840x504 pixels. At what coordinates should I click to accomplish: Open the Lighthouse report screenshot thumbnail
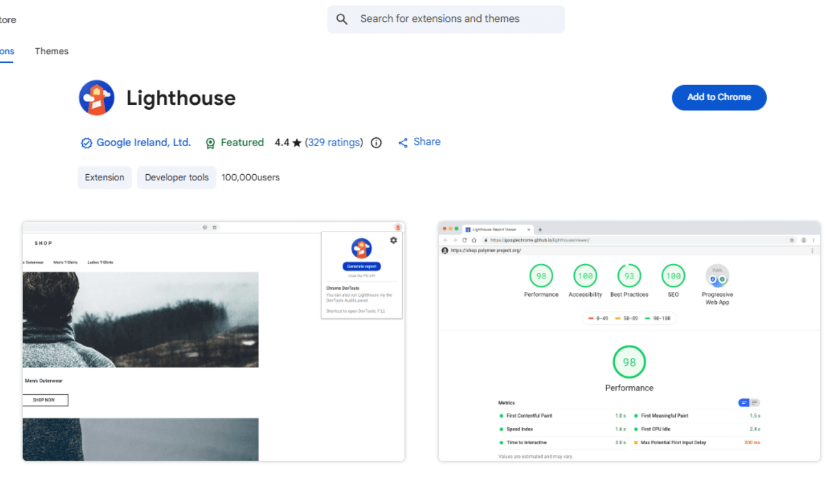coord(629,342)
